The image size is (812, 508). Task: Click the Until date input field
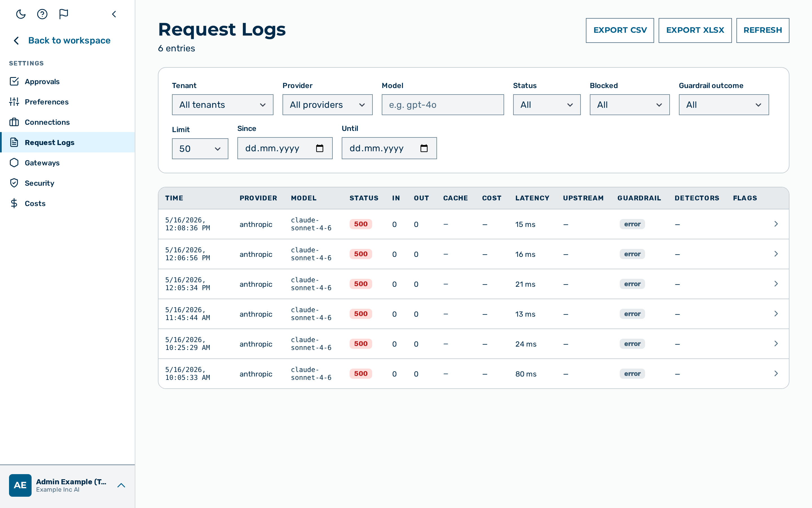coord(389,148)
